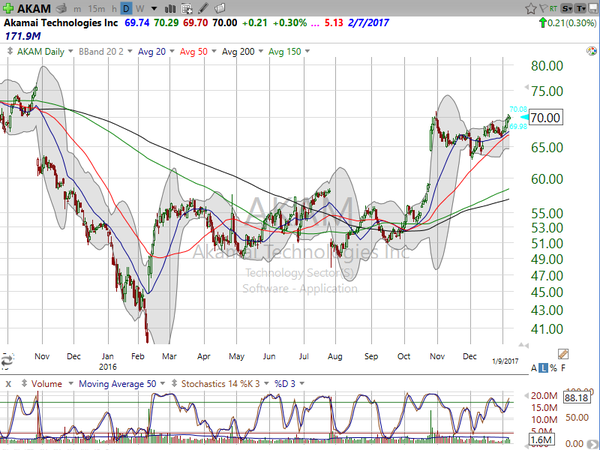This screenshot has width=600, height=450.
Task: Select the 'F' scale option
Action: (563, 368)
